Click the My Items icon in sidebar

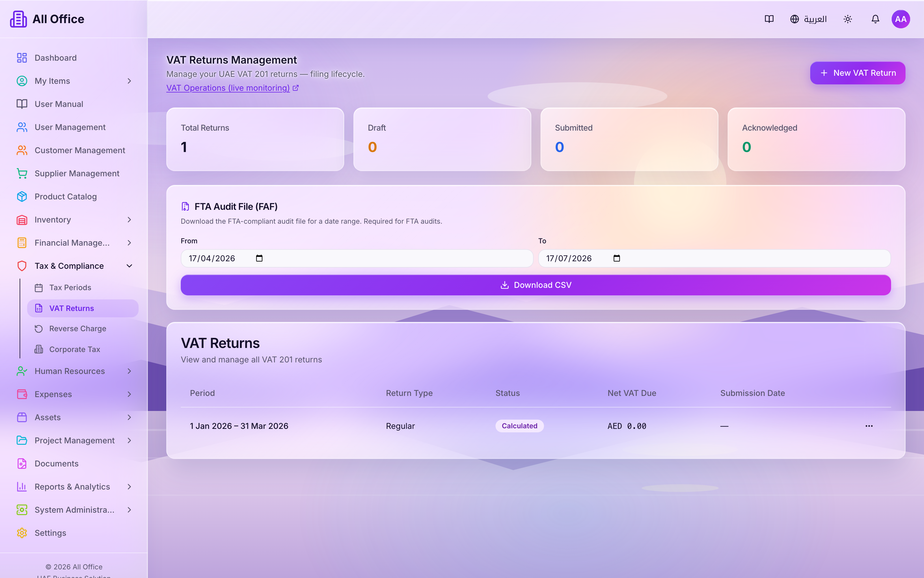click(22, 81)
